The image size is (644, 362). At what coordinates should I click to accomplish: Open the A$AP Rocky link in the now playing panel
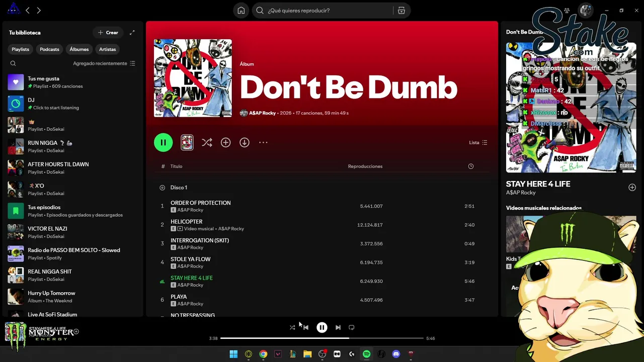point(521,193)
